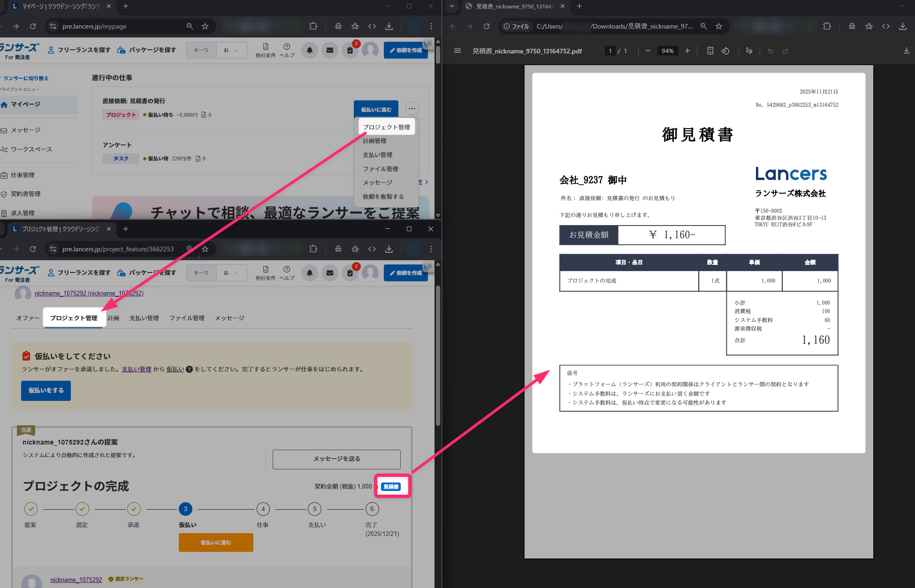Select 依頼を複製する in context menu
The image size is (915, 588).
click(x=383, y=196)
